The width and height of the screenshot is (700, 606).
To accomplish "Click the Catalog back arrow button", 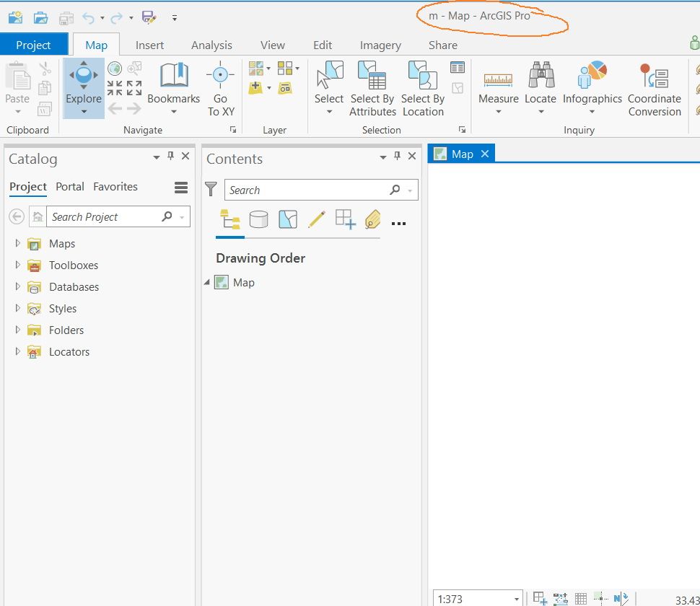I will click(17, 217).
